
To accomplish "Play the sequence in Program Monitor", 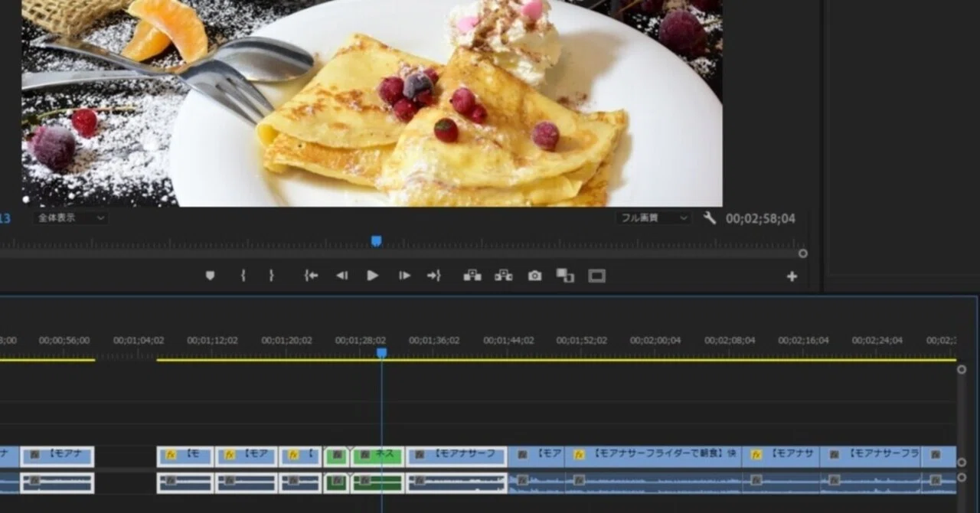I will (x=373, y=276).
